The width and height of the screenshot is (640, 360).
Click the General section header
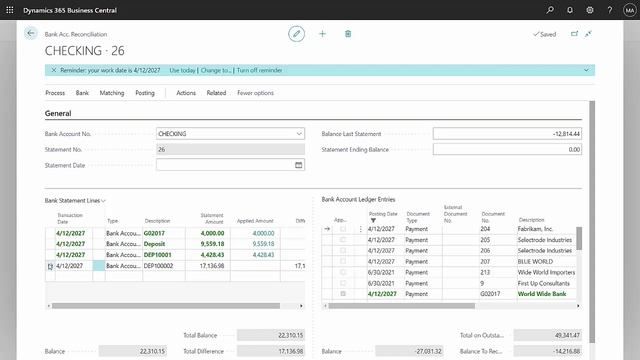(58, 113)
